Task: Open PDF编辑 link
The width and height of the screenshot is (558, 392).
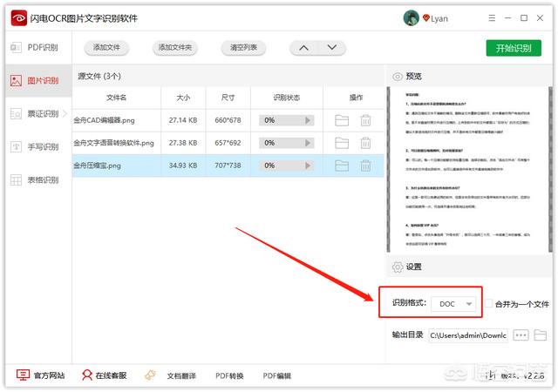Action: pyautogui.click(x=277, y=376)
